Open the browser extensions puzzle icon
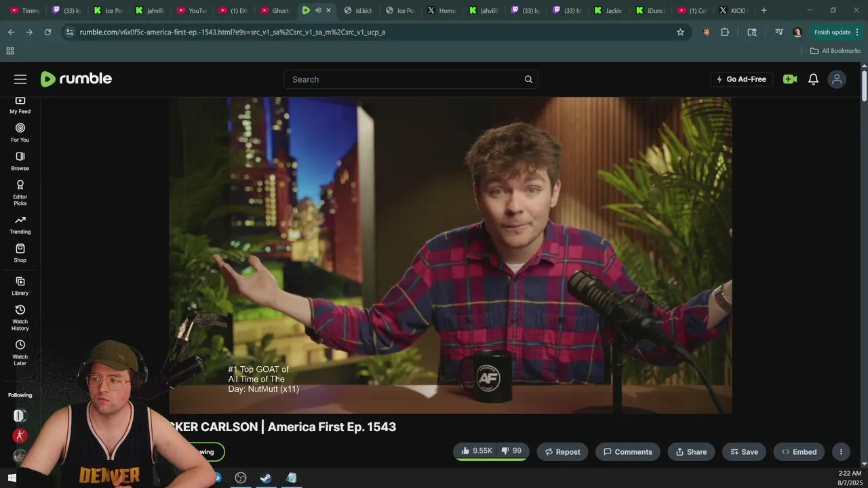 coord(725,32)
